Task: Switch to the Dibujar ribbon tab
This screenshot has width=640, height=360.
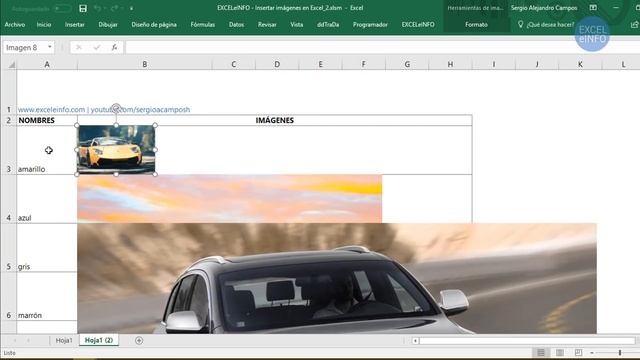Action: [108, 24]
